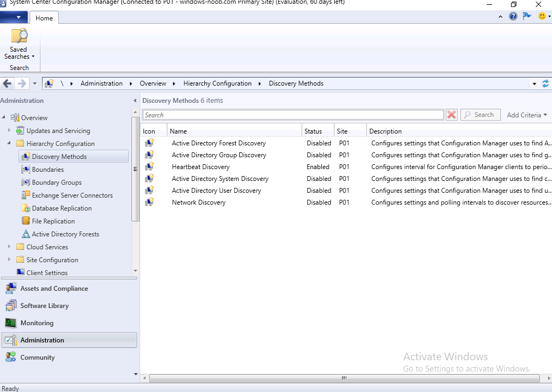Click the Help question mark icon

[513, 16]
